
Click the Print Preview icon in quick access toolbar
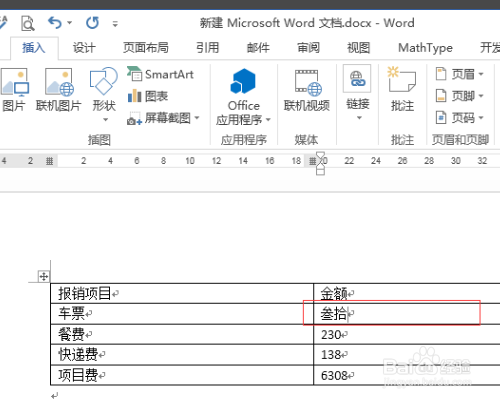coord(28,23)
